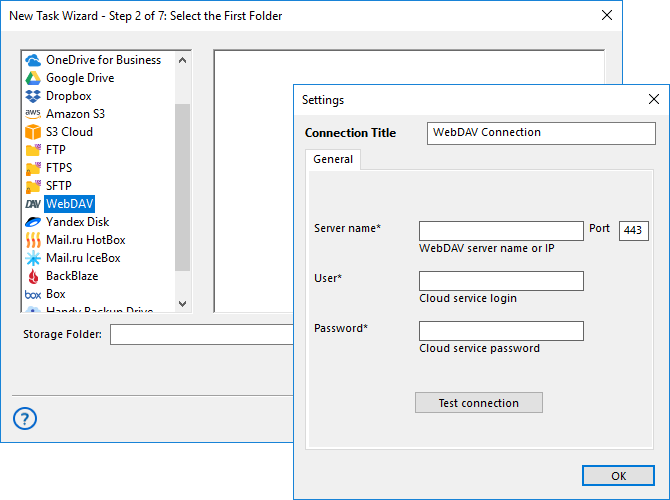Click the Test connection button
This screenshot has width=670, height=500.
(479, 403)
